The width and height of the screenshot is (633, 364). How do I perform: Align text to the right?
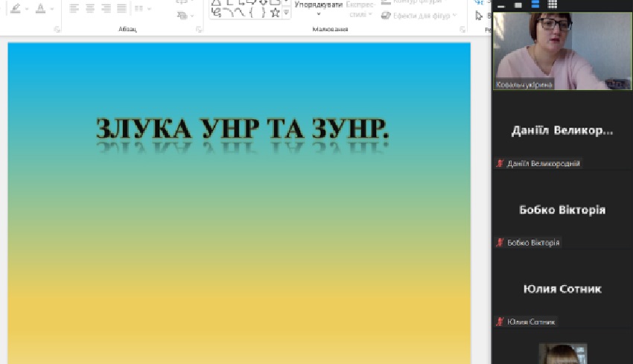pos(106,8)
